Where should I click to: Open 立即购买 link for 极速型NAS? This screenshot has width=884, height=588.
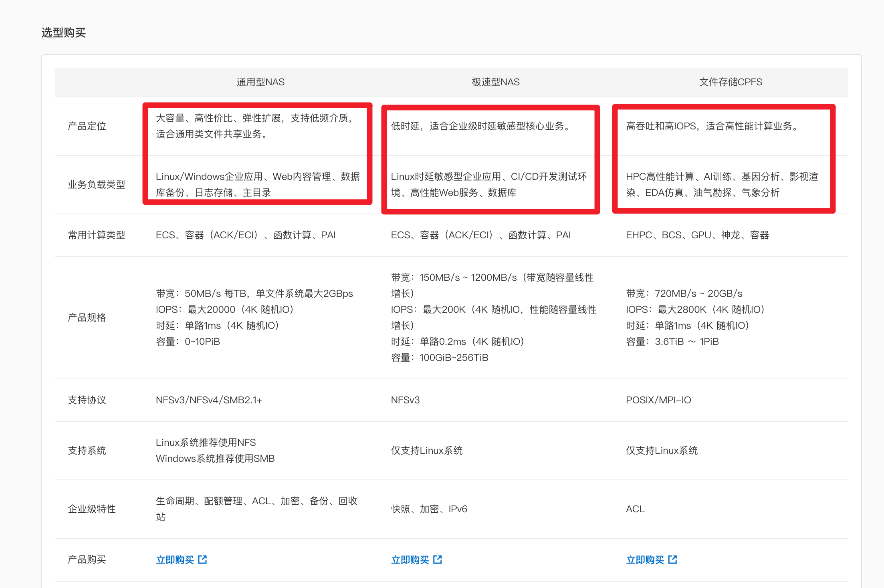point(410,560)
